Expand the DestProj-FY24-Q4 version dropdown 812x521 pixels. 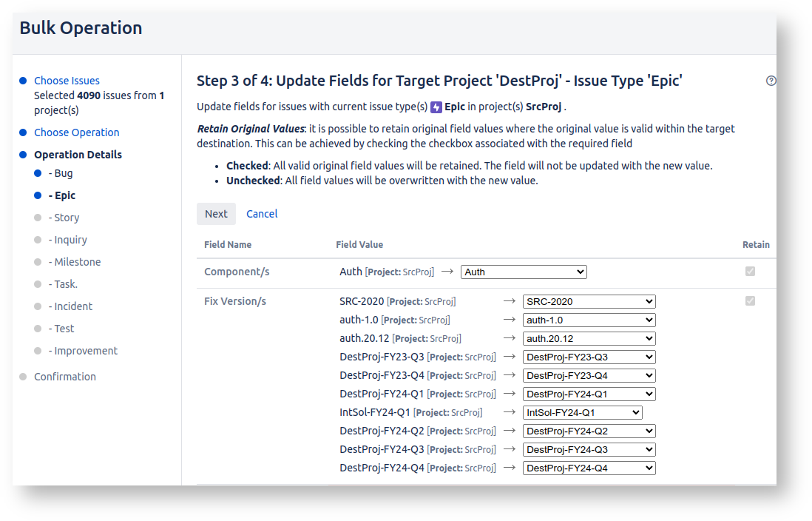(589, 468)
